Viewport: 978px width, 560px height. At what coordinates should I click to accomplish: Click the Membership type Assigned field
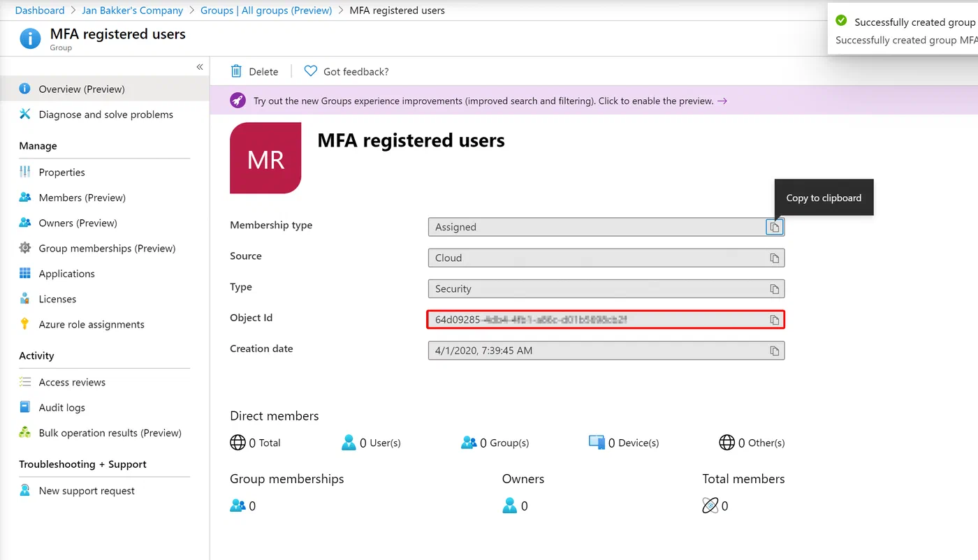coord(606,227)
